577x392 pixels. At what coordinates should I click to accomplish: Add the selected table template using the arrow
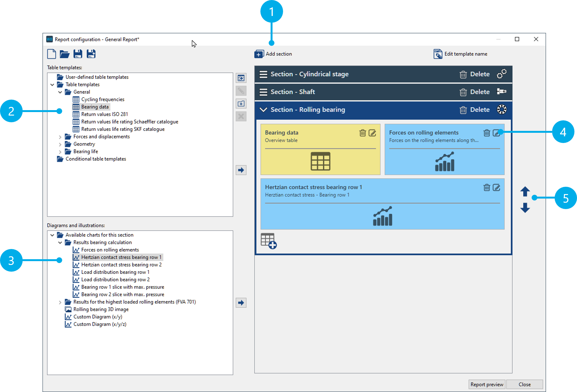241,170
